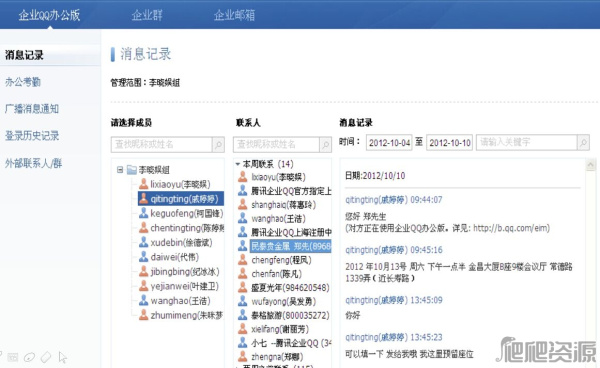Click the keyword search input field
Viewport: 600px width, 368px height.
527,142
